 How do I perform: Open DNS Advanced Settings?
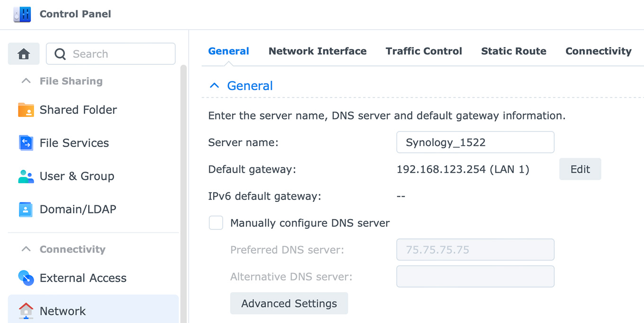(289, 304)
